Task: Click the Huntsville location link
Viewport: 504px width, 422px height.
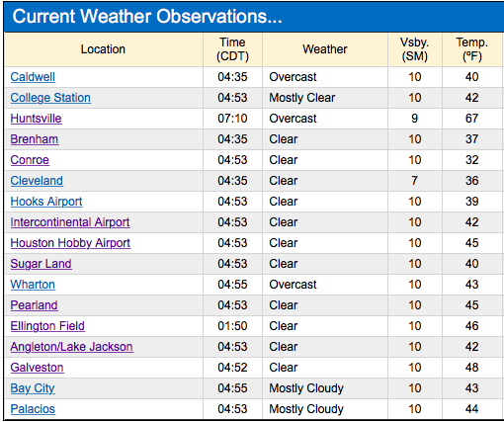Action: [36, 119]
